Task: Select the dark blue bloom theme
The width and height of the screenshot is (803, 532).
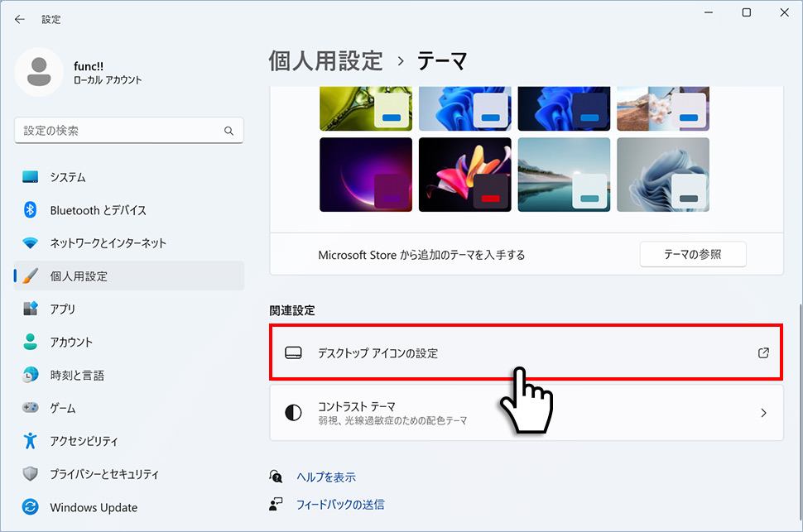Action: coord(564,108)
